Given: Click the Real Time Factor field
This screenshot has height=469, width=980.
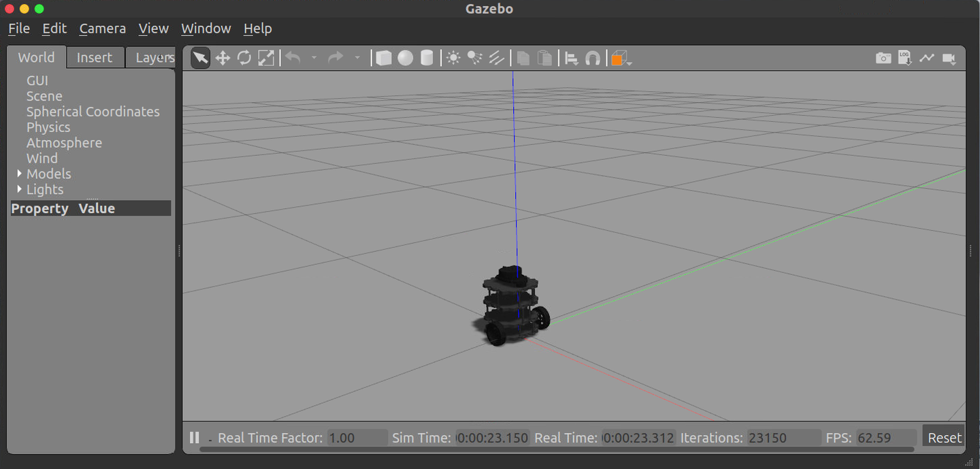Looking at the screenshot, I should [356, 437].
